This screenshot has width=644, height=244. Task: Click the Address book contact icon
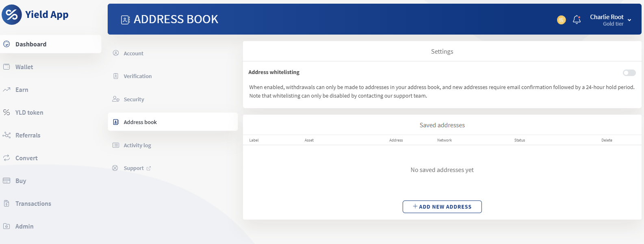click(116, 122)
